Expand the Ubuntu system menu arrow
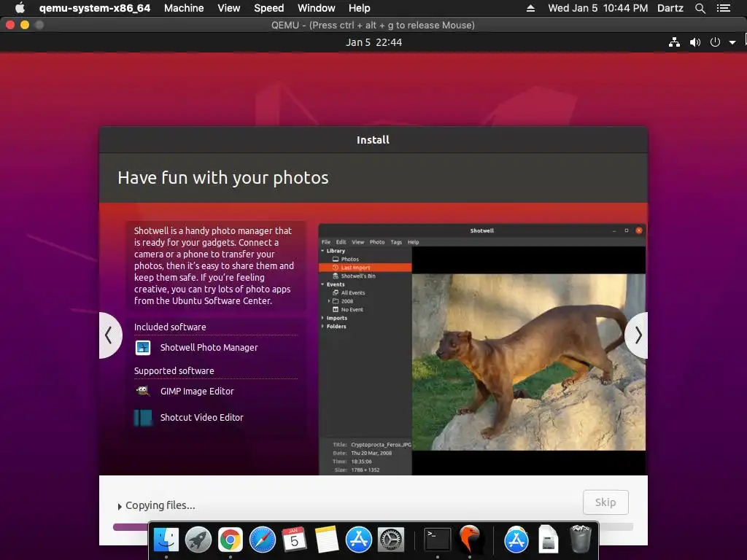 pyautogui.click(x=732, y=42)
